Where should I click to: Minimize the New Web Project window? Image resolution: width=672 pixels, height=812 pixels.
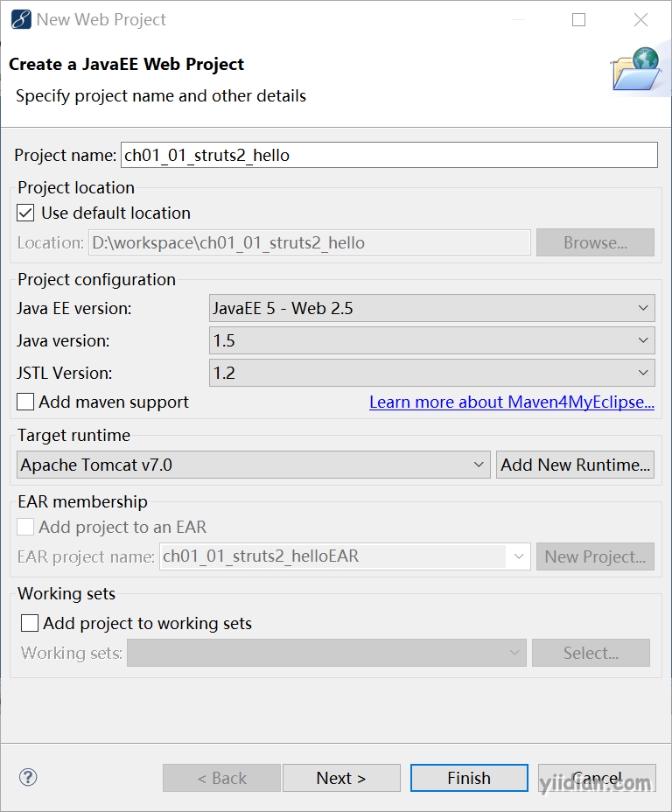(518, 19)
